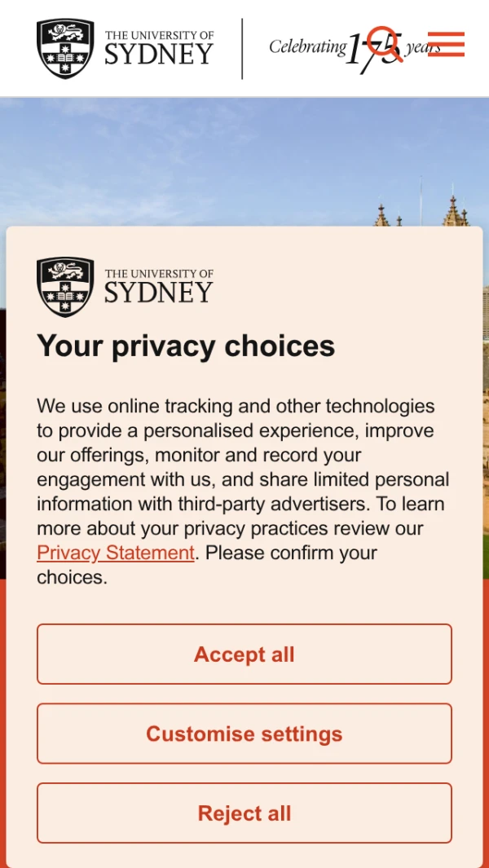Screen dimensions: 489x868
Task: Follow the Privacy Statement link
Action: tap(116, 553)
